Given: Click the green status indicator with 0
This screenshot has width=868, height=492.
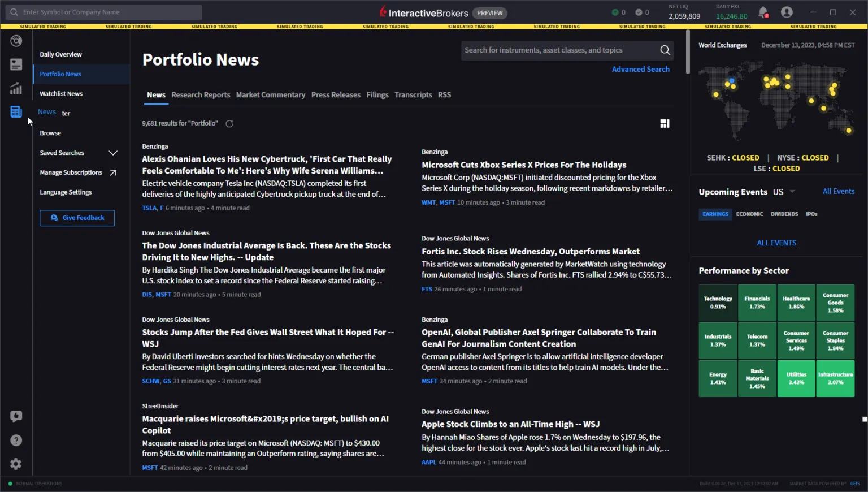Looking at the screenshot, I should pos(618,12).
